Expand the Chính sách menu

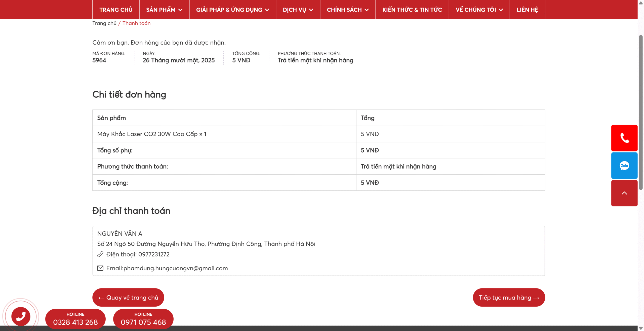click(348, 10)
